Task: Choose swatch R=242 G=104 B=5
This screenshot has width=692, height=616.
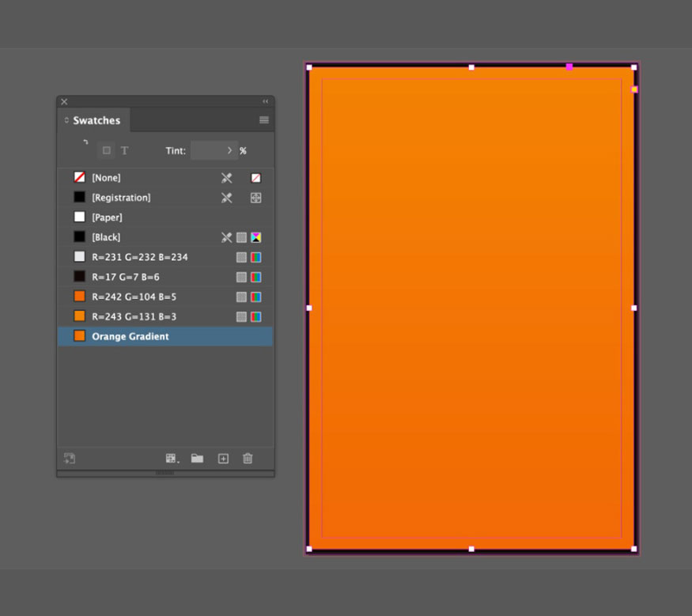Action: (x=165, y=297)
